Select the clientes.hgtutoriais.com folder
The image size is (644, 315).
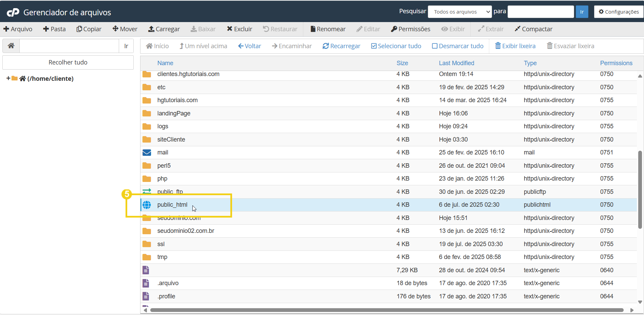[x=188, y=74]
